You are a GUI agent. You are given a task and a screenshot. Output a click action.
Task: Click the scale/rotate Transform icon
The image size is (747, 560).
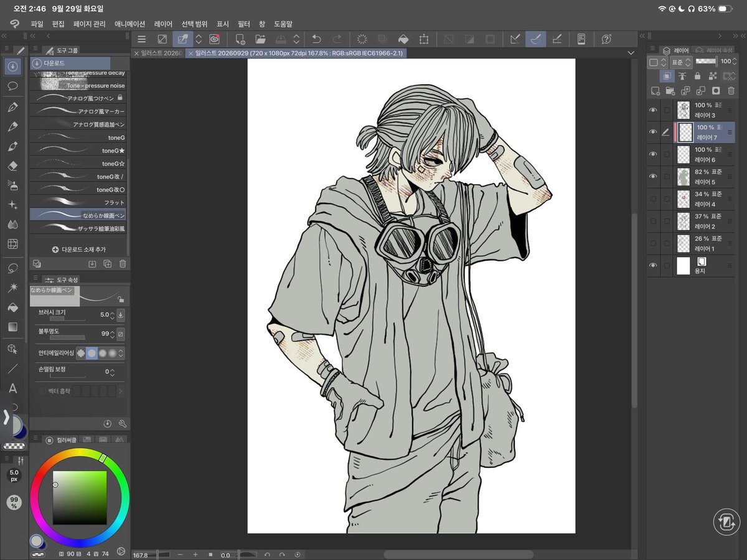coord(424,39)
